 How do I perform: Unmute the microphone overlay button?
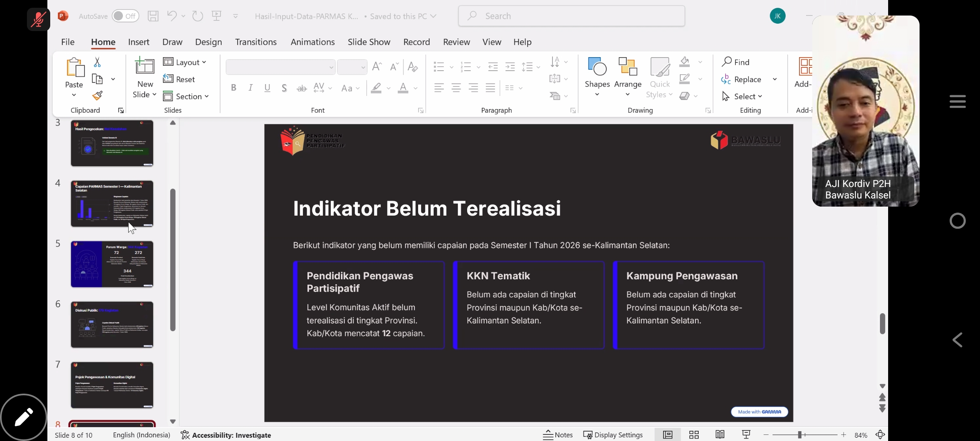(38, 19)
